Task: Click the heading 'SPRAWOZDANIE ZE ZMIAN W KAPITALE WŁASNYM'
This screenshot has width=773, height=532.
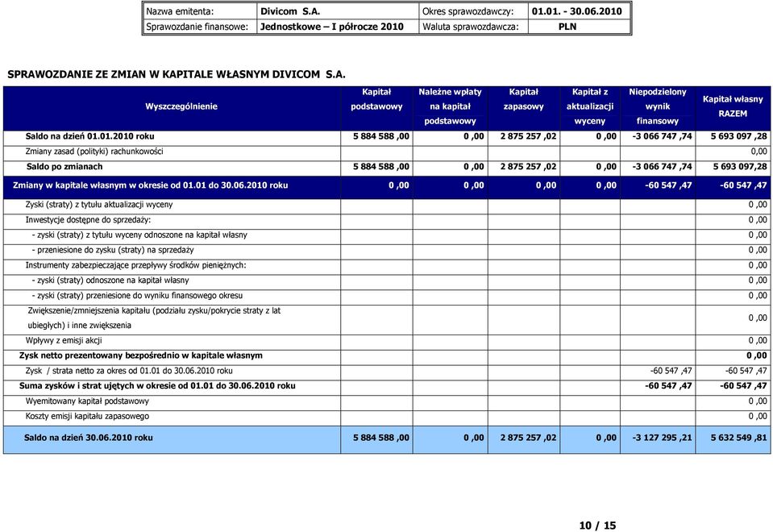Action: (x=177, y=74)
